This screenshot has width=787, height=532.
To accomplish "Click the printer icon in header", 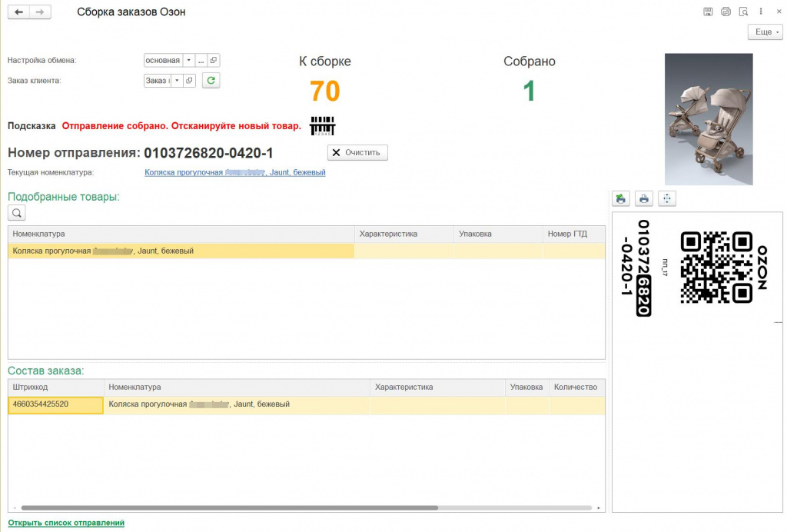I will coord(726,12).
